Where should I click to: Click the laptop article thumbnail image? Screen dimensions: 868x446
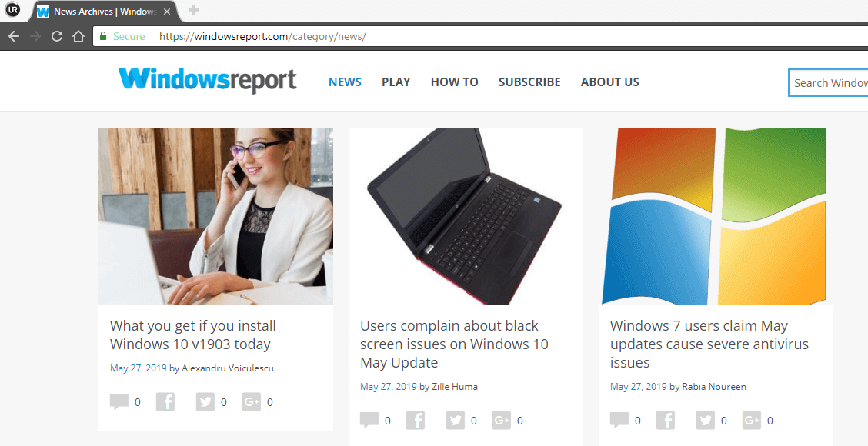(x=466, y=216)
